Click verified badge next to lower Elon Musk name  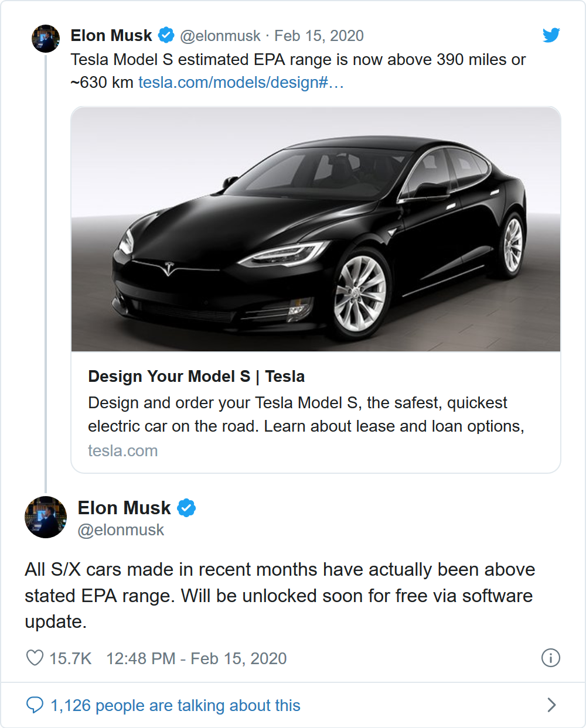pyautogui.click(x=186, y=508)
